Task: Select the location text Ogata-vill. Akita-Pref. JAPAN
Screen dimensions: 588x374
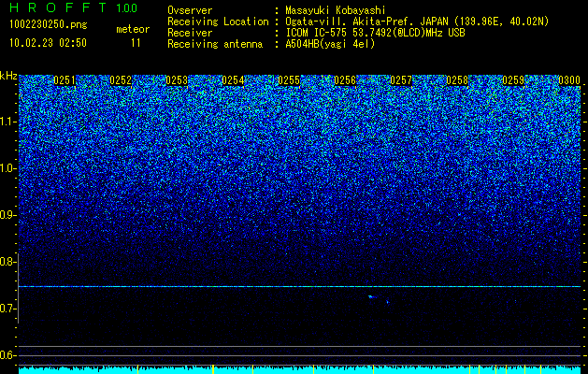Action: pyautogui.click(x=366, y=22)
